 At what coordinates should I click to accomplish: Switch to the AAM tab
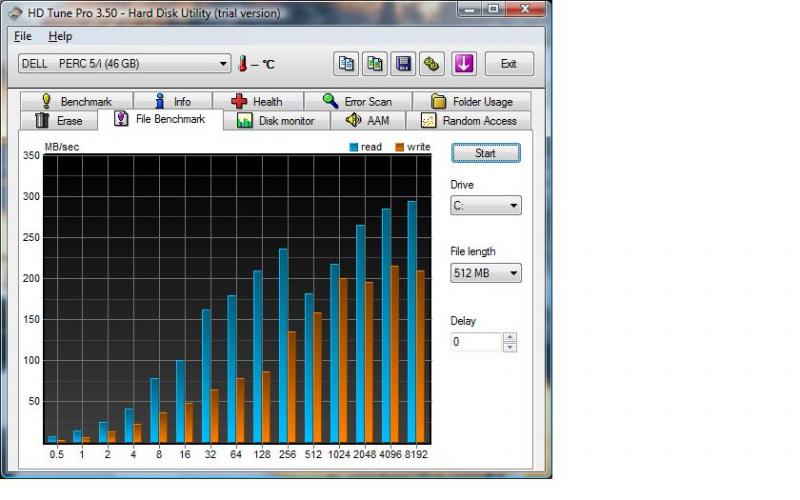tap(368, 120)
